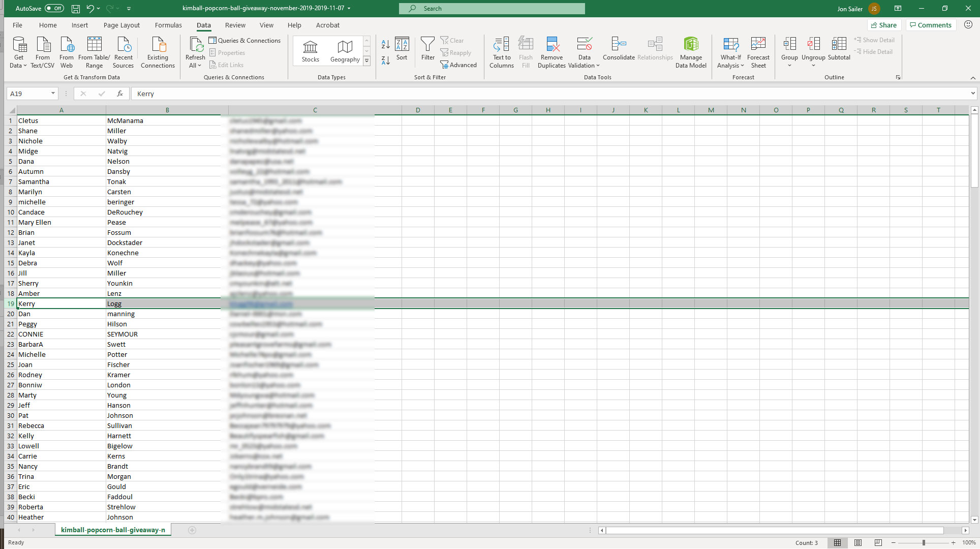
Task: Click the Filter funnel icon
Action: coord(427,46)
